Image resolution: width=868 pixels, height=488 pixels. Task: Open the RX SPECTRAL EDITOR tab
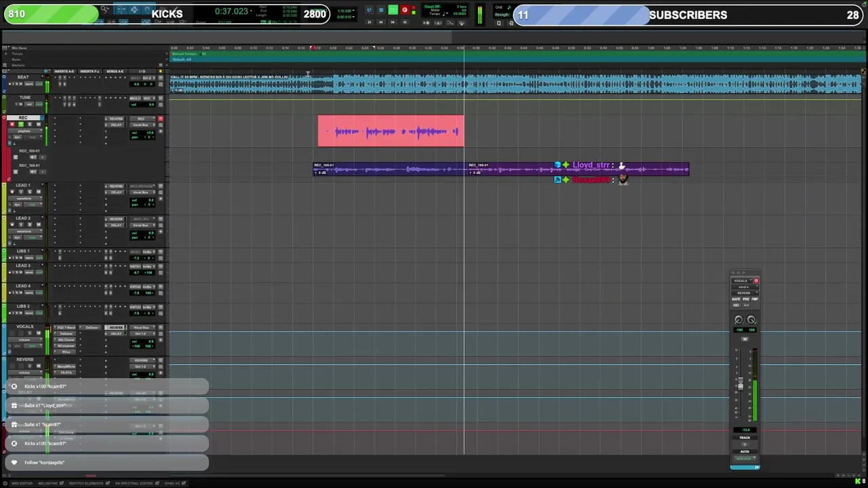pos(136,483)
